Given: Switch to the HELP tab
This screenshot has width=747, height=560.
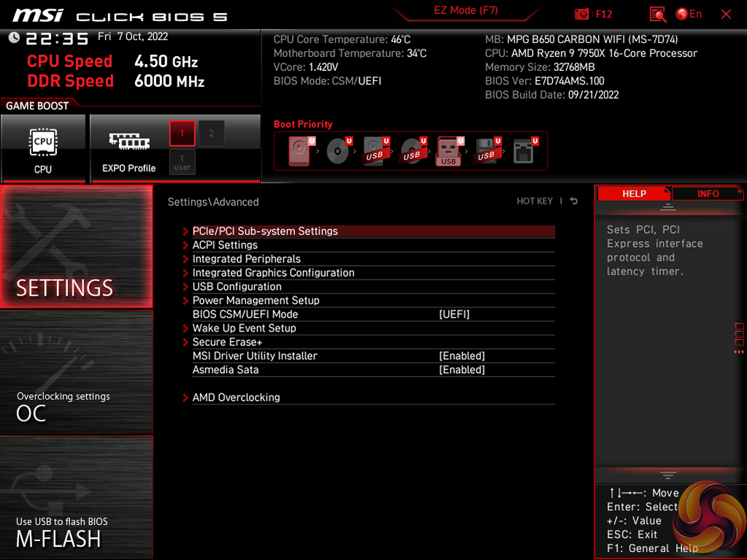Looking at the screenshot, I should tap(634, 193).
